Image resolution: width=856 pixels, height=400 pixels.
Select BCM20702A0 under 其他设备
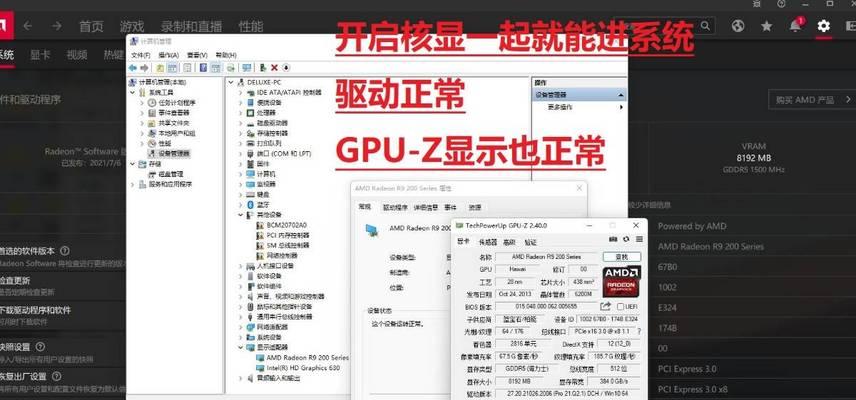287,225
